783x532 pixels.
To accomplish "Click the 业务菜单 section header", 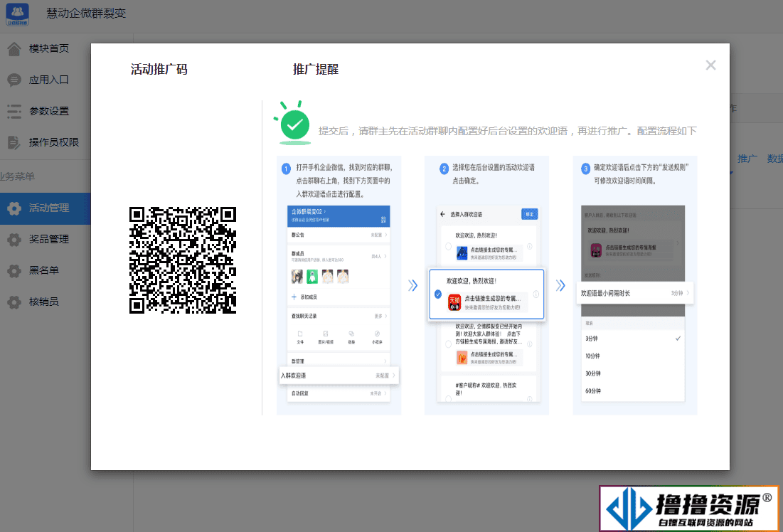I will tap(18, 176).
